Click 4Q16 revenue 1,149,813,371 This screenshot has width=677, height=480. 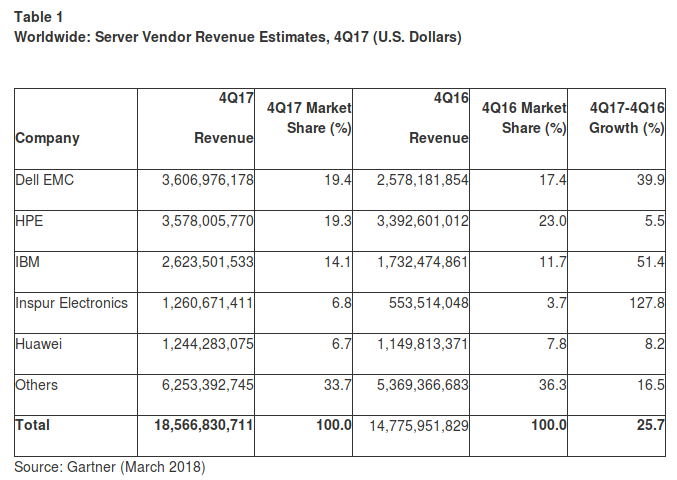coord(423,344)
